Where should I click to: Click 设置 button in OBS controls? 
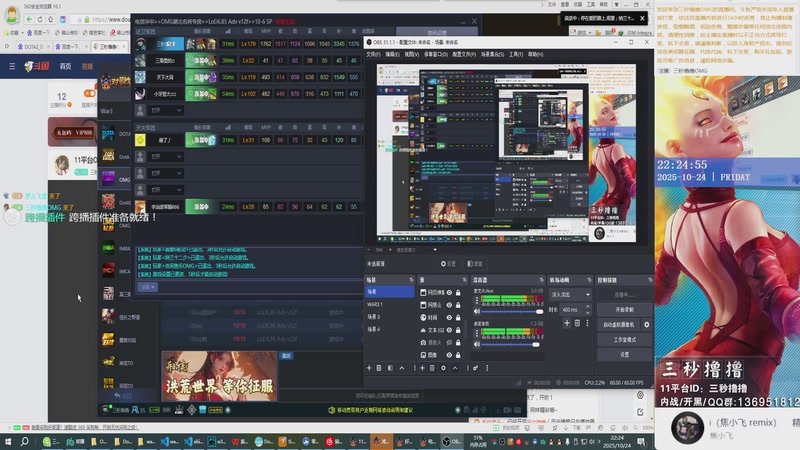pos(624,354)
